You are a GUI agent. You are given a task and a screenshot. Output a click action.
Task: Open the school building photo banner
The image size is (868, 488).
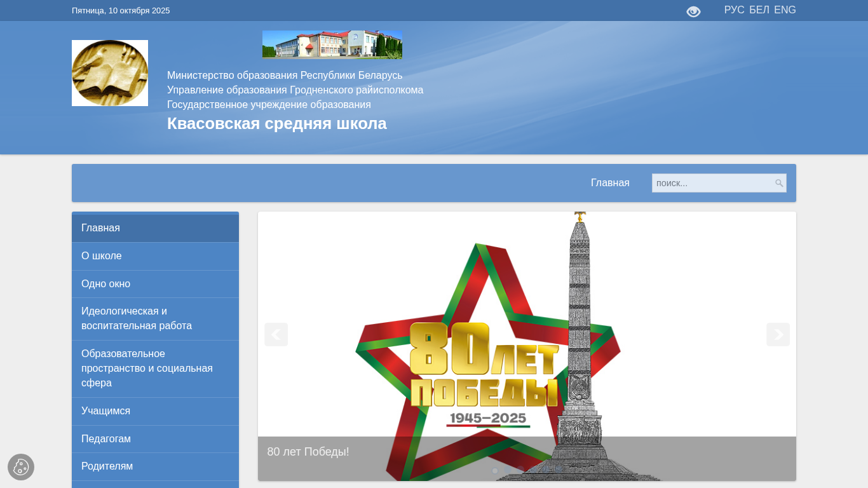[x=332, y=44]
